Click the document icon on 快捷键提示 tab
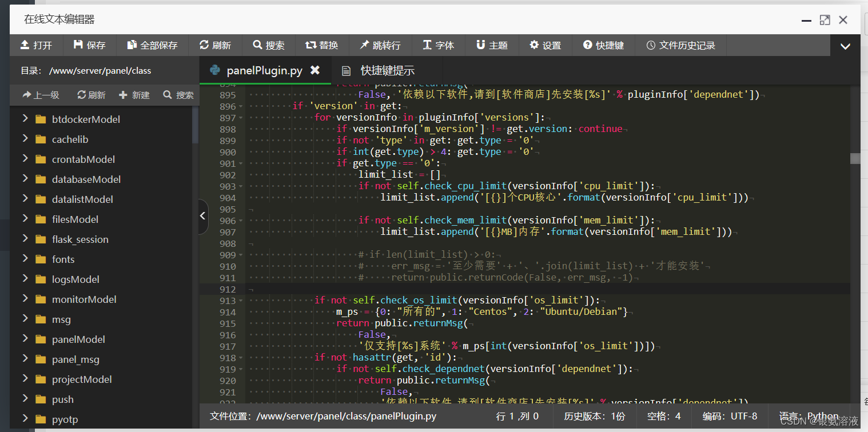Image resolution: width=868 pixels, height=432 pixels. (346, 71)
